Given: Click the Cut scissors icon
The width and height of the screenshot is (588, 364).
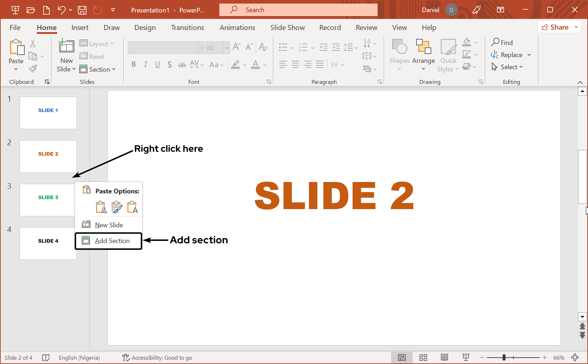Looking at the screenshot, I should click(x=33, y=44).
